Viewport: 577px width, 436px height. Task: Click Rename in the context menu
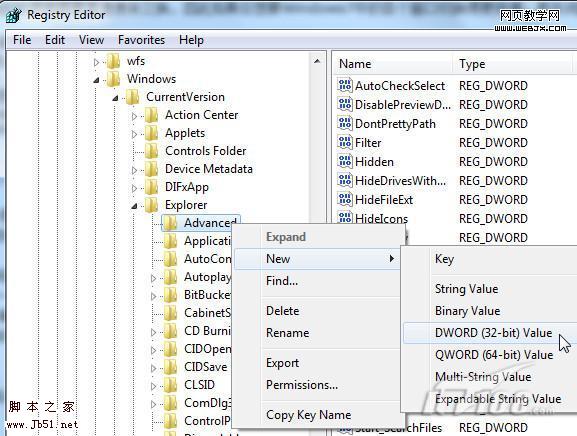click(x=287, y=333)
